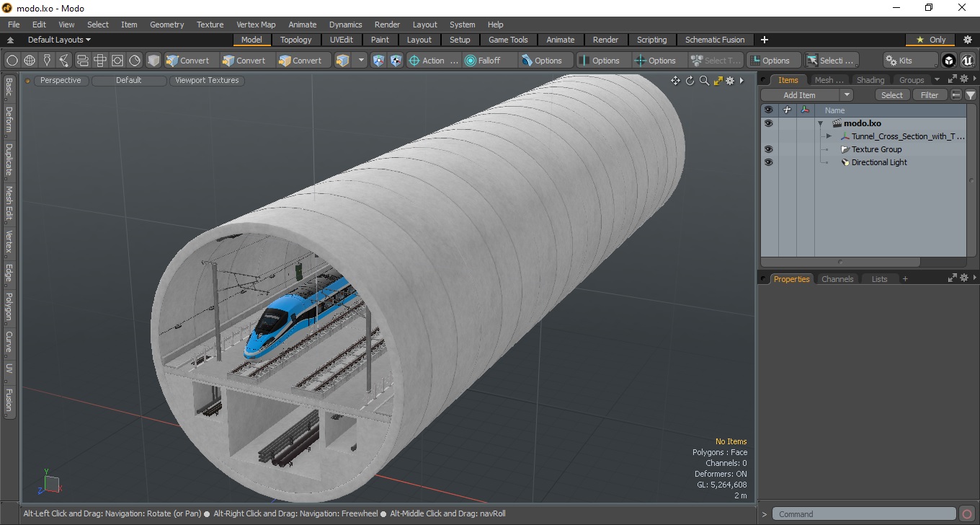The image size is (980, 525).
Task: Click the Unreal Engine icon
Action: [x=967, y=61]
